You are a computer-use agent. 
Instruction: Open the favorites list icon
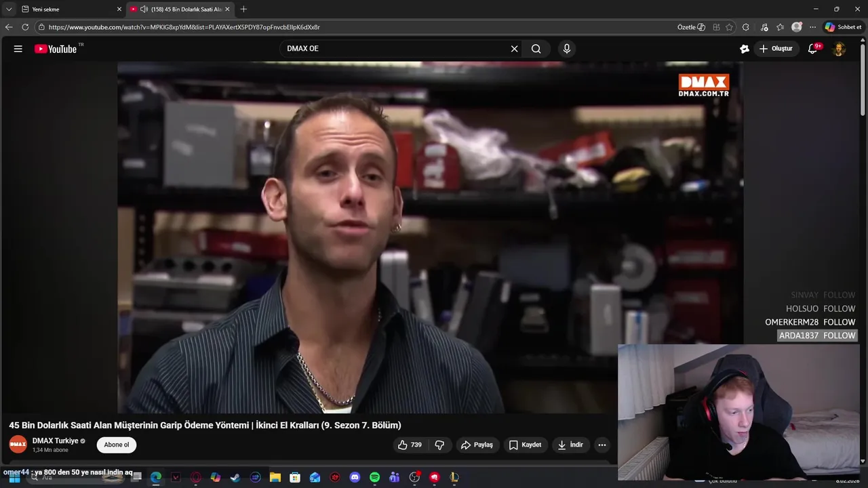tap(781, 27)
